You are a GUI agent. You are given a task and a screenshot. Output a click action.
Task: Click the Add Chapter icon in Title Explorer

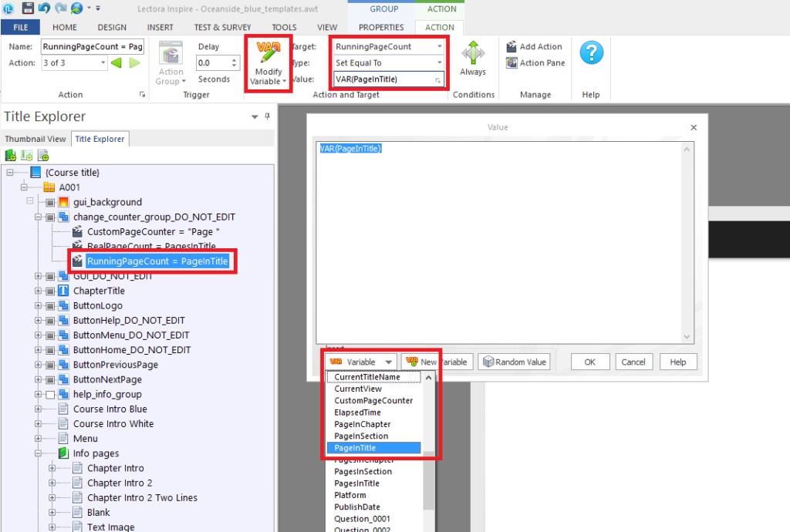coord(9,155)
